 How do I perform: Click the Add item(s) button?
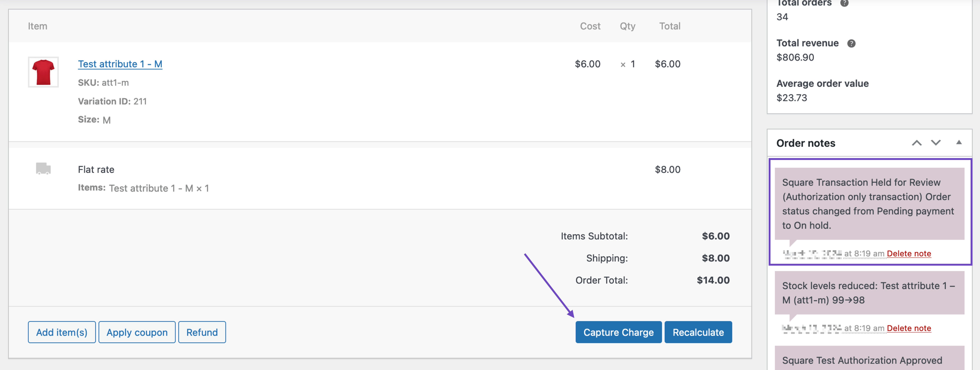(62, 332)
